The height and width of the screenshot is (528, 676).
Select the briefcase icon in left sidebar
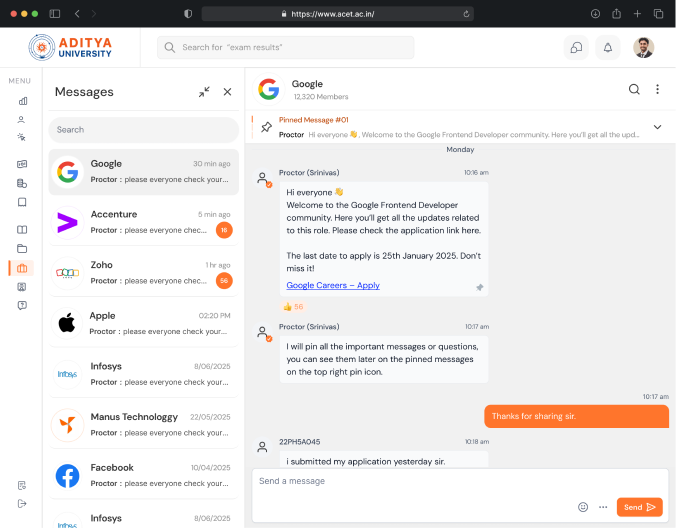pyautogui.click(x=22, y=268)
